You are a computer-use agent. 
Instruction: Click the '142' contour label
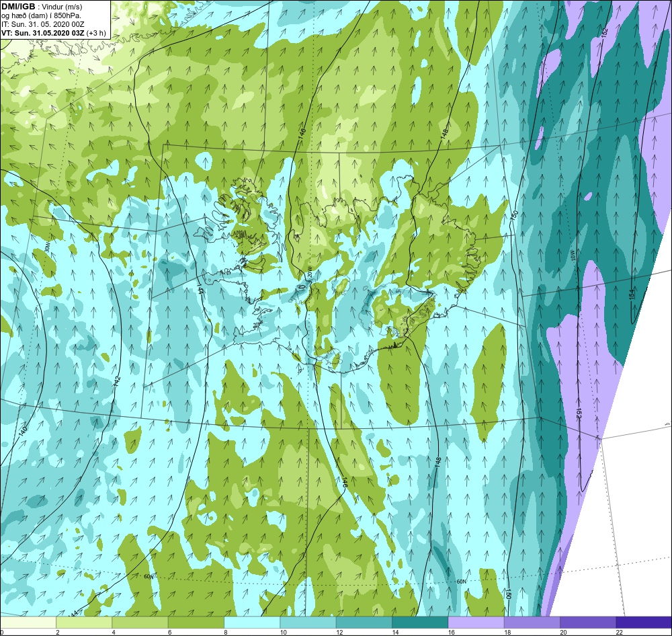coord(118,382)
